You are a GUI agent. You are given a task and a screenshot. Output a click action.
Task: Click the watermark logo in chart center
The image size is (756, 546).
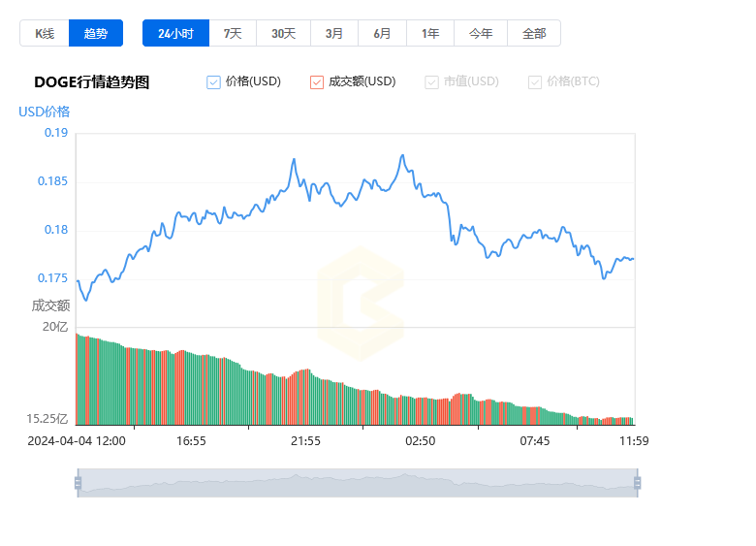point(360,301)
